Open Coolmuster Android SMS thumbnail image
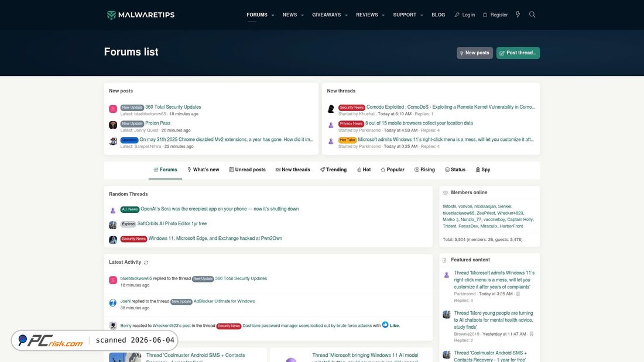 point(125,357)
